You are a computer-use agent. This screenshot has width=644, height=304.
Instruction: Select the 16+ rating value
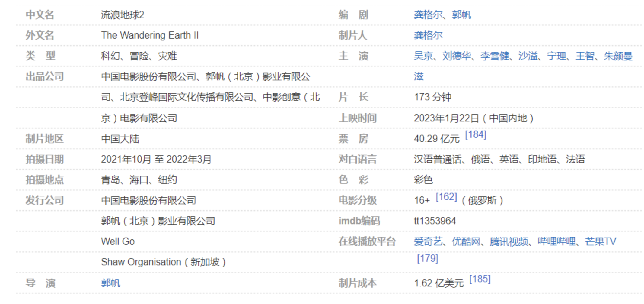[x=422, y=200]
